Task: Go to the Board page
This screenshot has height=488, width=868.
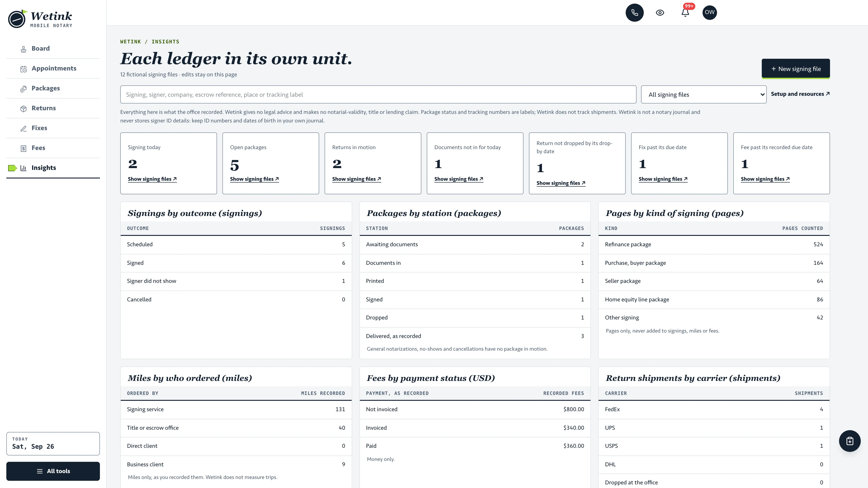Action: 53,49
